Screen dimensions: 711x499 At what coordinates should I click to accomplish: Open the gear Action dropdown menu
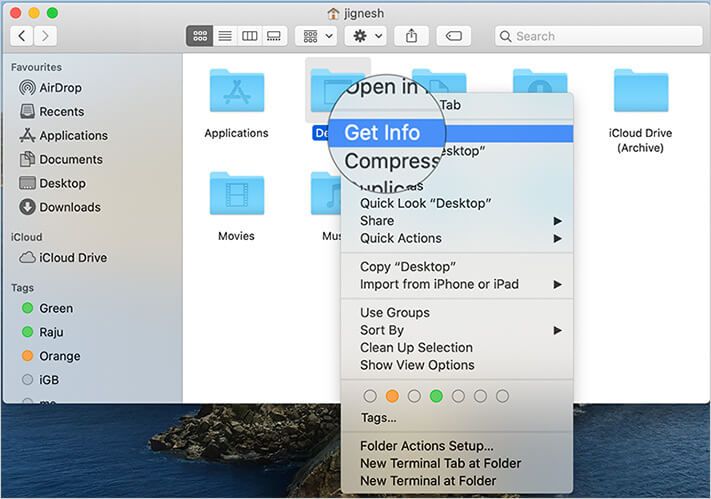tap(364, 36)
